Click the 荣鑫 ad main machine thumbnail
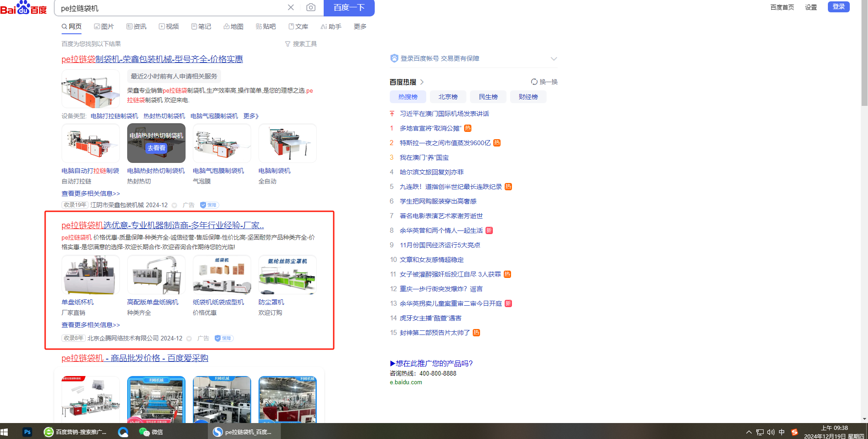The height and width of the screenshot is (439, 868). tap(91, 89)
